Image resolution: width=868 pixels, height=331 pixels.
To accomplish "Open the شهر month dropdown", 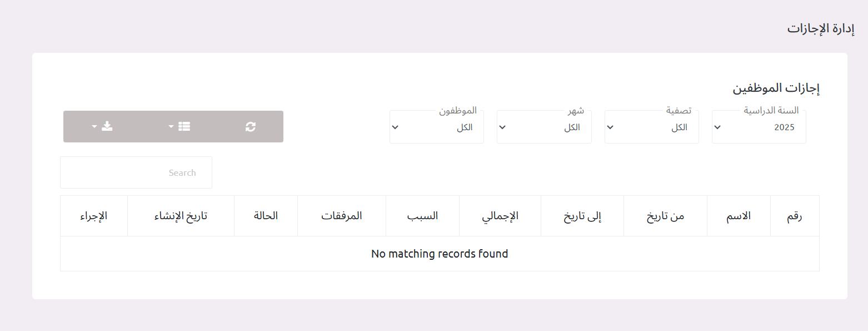I will point(544,126).
